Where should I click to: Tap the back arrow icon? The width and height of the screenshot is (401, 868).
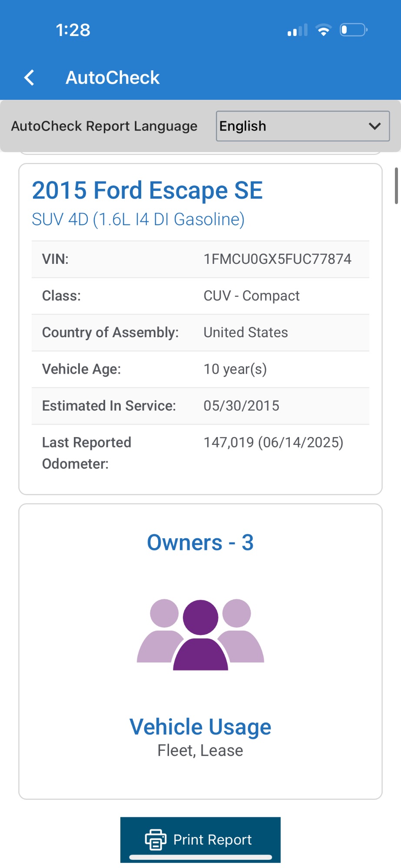29,78
